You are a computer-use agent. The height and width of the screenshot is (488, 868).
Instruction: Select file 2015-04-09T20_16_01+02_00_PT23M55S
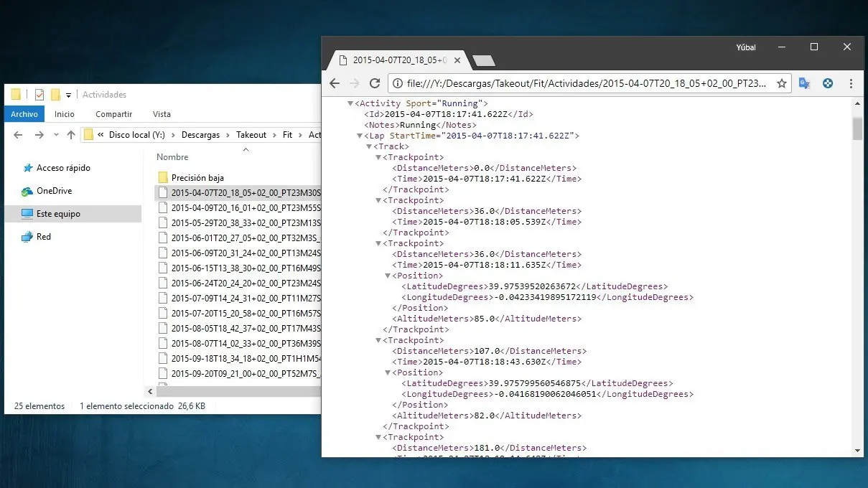238,207
